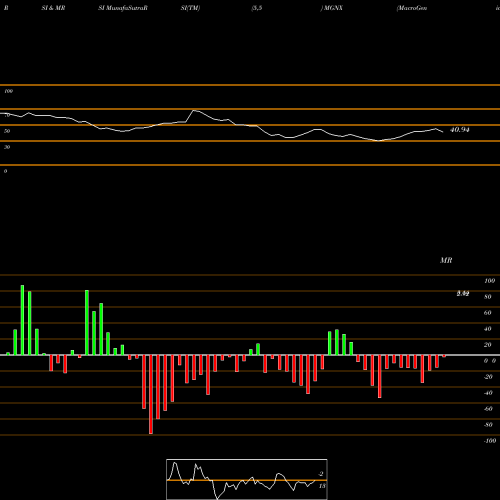Click the RSI value 40.94 label
This screenshot has height=500, width=500.
click(460, 130)
